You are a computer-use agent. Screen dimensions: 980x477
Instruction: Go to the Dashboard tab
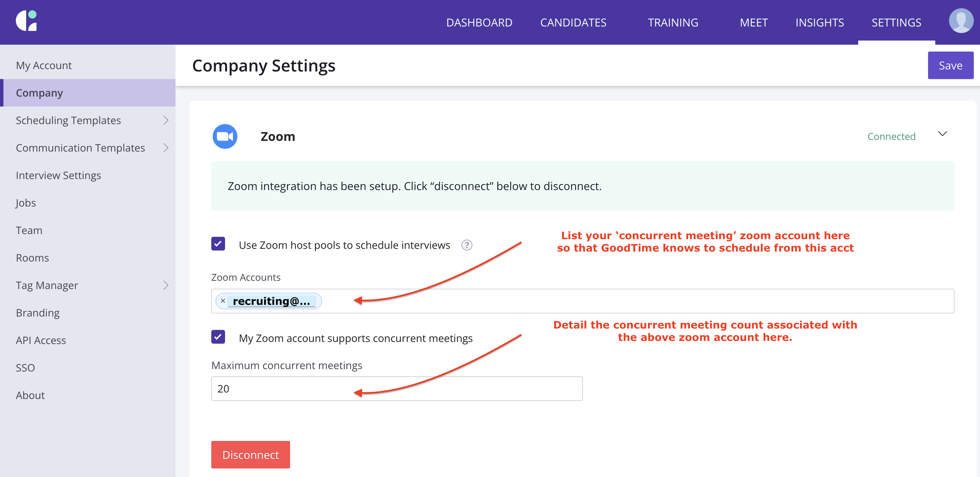[479, 22]
